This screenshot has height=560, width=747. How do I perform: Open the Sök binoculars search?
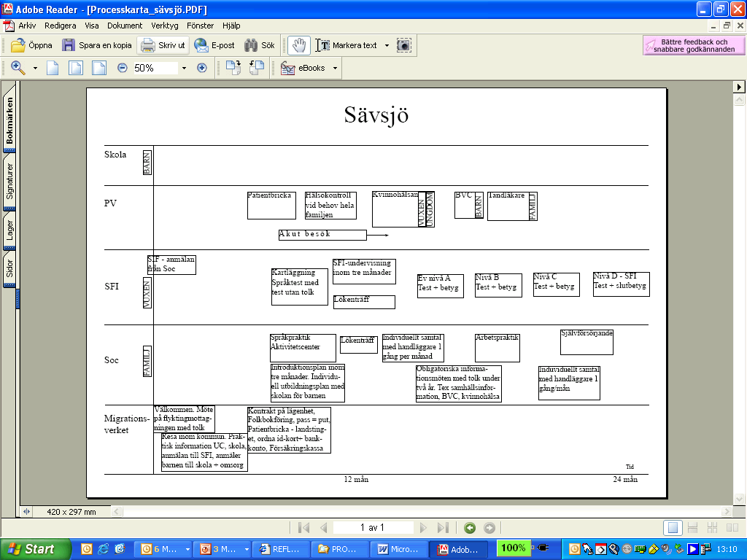pyautogui.click(x=259, y=45)
